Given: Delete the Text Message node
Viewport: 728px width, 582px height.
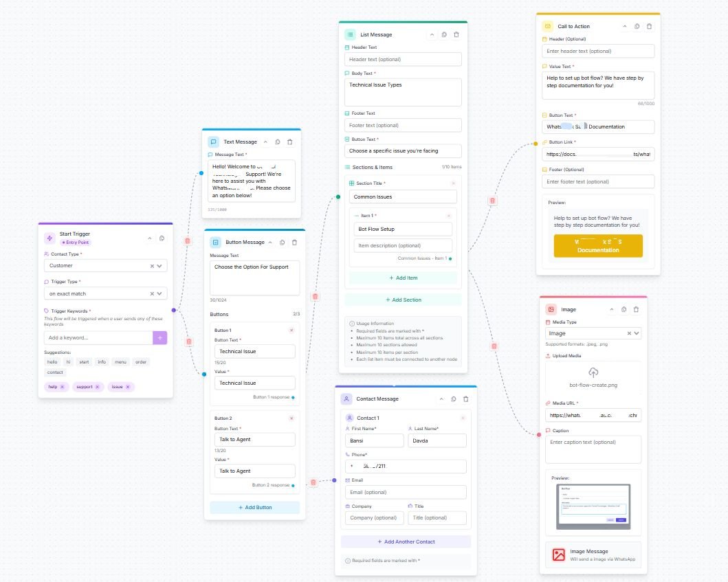Looking at the screenshot, I should (x=290, y=142).
